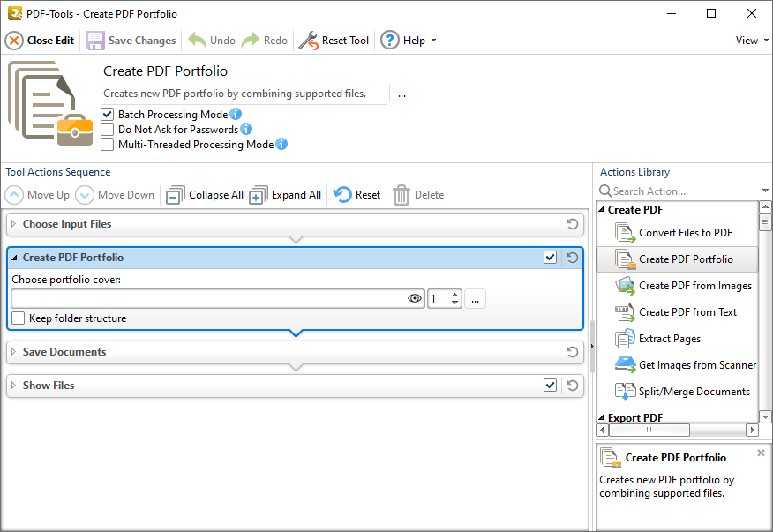Image resolution: width=773 pixels, height=532 pixels.
Task: Click the horizontal scrollbar right arrow
Action: [752, 430]
